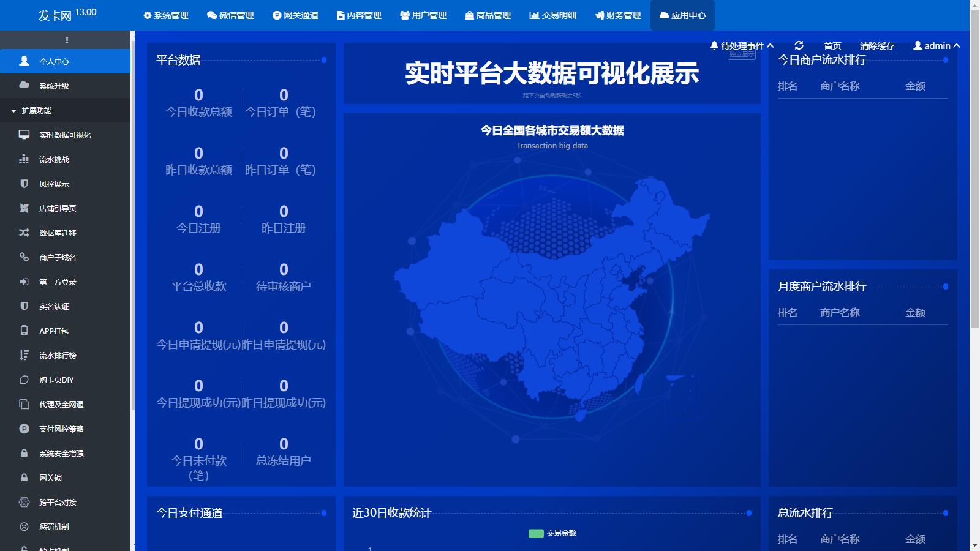
Task: Open the 商品管理 top menu
Action: [x=488, y=15]
